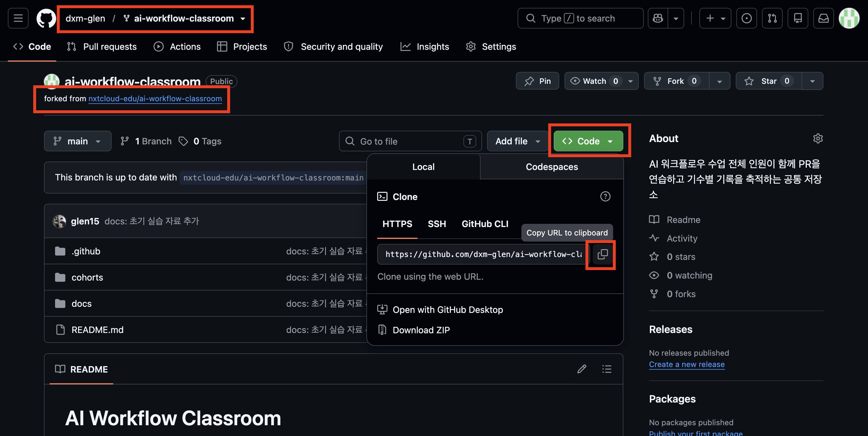Open the README.md file
Image resolution: width=868 pixels, height=436 pixels.
97,330
